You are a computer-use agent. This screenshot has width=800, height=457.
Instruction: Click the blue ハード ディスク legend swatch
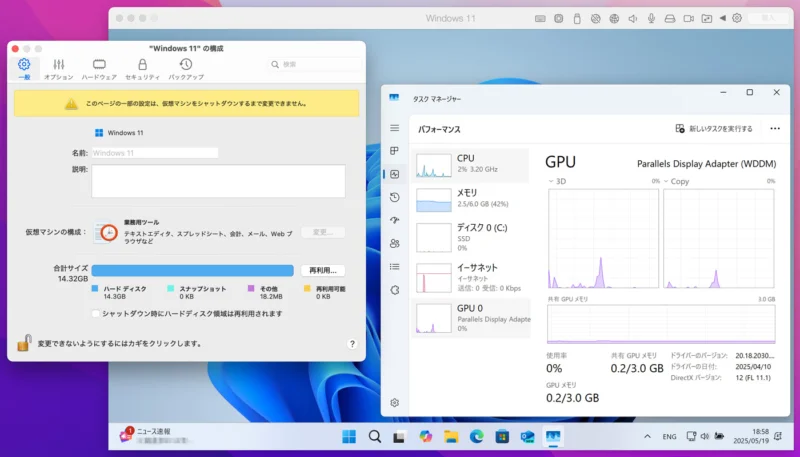(x=95, y=289)
